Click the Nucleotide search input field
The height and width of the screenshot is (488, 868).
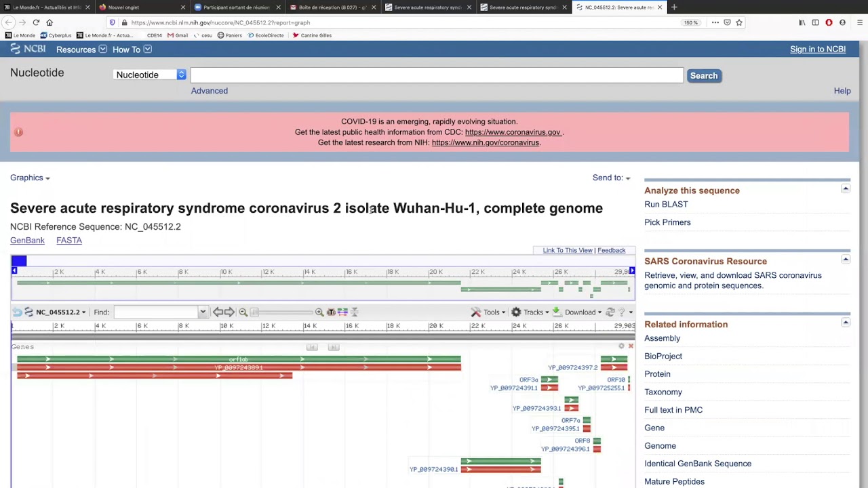[437, 75]
